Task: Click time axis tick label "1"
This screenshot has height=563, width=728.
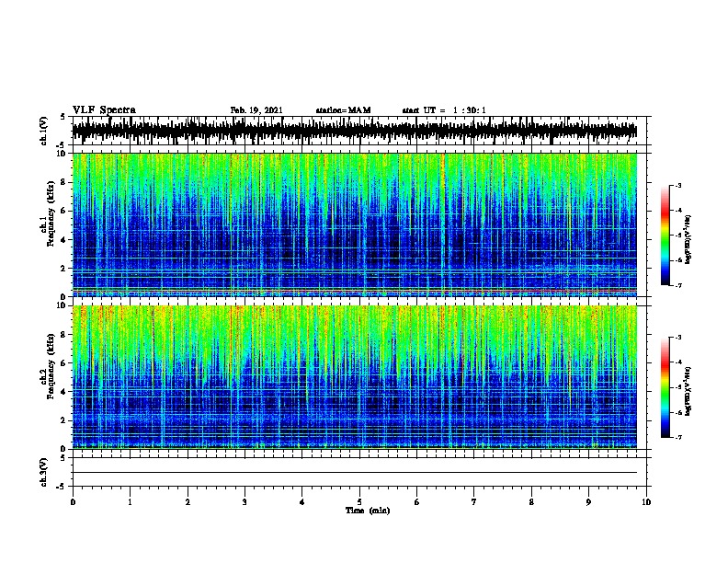Action: (130, 501)
